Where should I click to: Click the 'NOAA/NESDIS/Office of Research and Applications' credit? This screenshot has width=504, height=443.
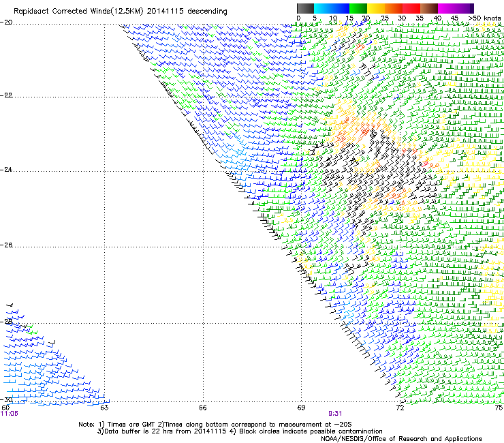click(401, 439)
